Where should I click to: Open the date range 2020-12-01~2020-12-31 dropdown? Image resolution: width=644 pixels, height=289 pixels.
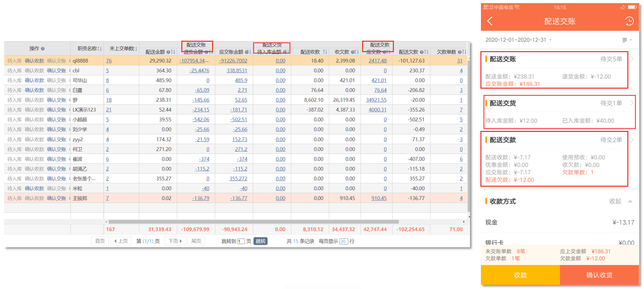coord(518,40)
